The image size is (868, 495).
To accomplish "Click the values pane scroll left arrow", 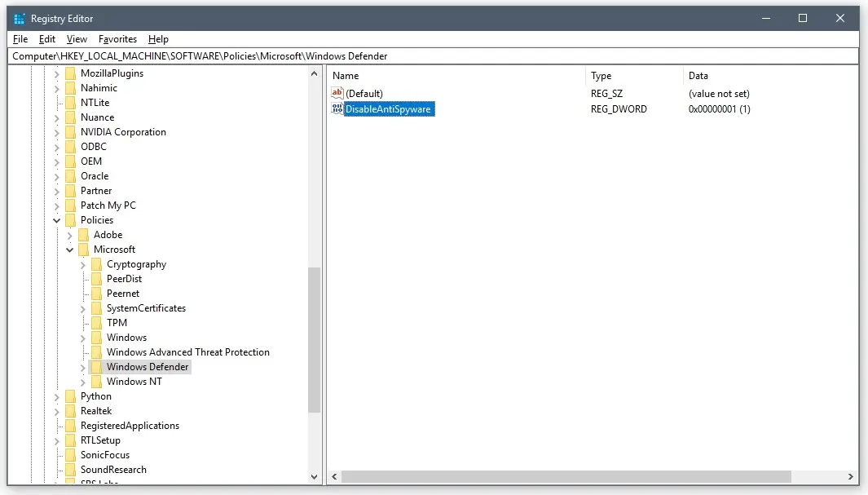I will pos(334,477).
